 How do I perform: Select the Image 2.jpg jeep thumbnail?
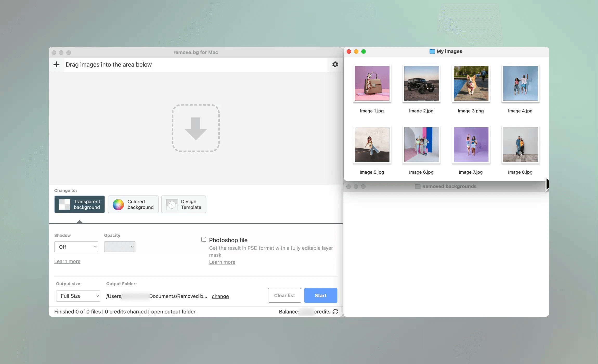[421, 83]
